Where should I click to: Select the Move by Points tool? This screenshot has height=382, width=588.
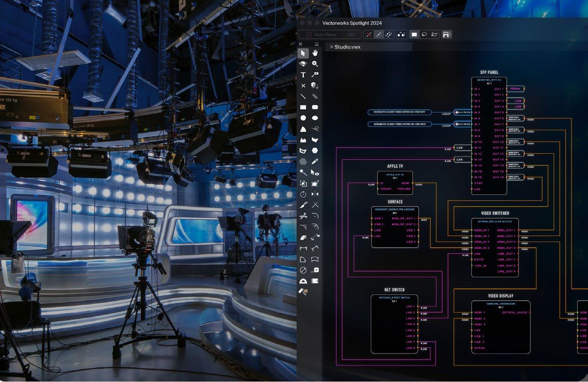pos(315,237)
